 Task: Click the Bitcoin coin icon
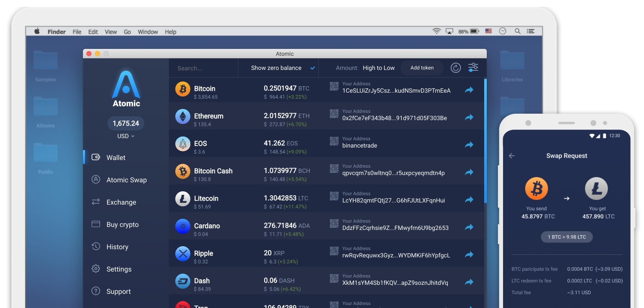(183, 89)
